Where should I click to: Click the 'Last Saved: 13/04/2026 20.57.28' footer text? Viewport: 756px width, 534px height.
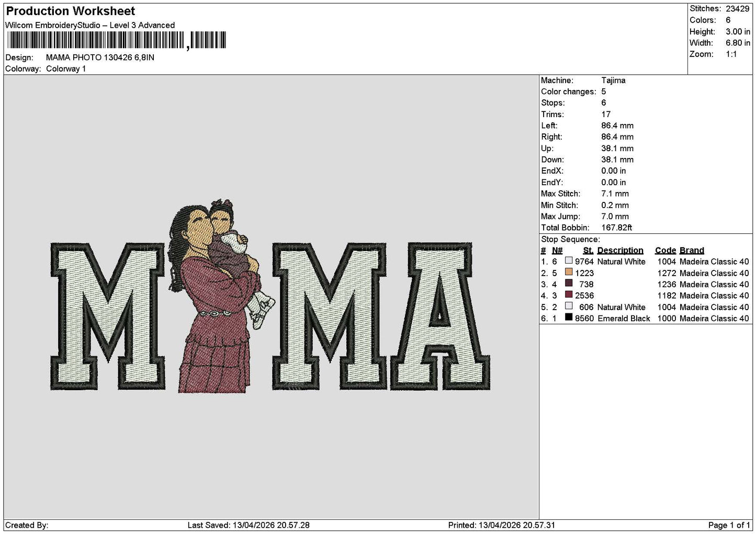click(x=249, y=525)
